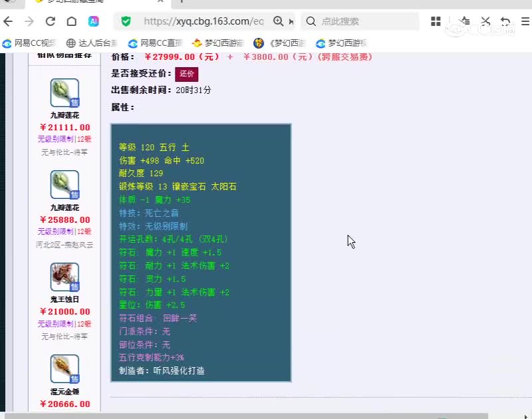Click the 锻炼等级 13 镶嵌宝石 太阳石 line

pyautogui.click(x=178, y=186)
